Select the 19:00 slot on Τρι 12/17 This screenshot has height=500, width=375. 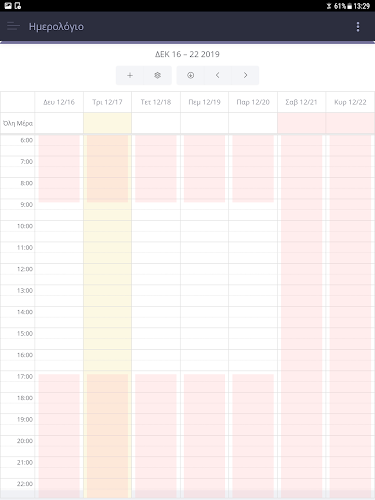[x=107, y=419]
